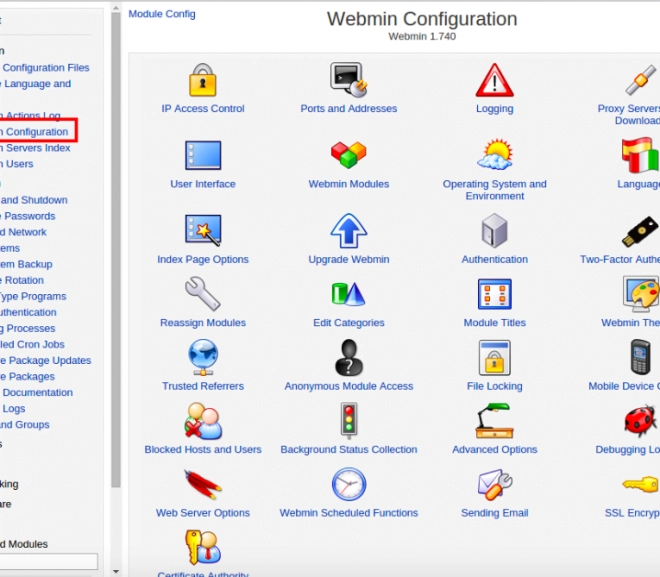The width and height of the screenshot is (660, 577).
Task: Click the Advanced Options text link
Action: coord(495,449)
